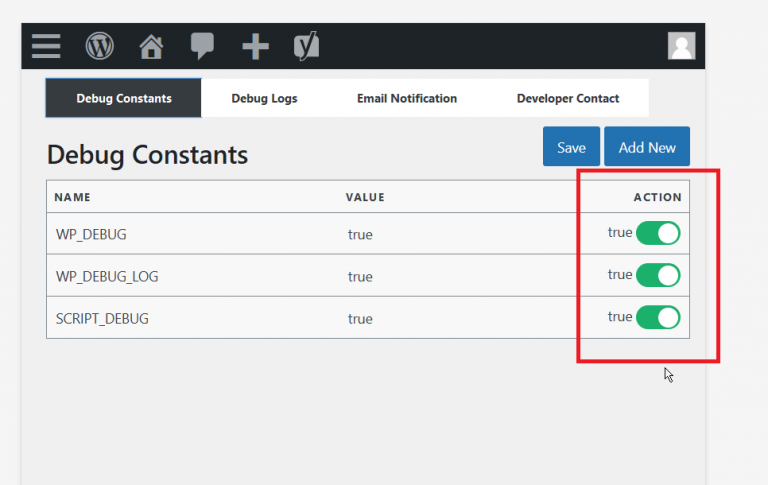Viewport: 768px width, 485px height.
Task: Click the true value for SCRIPT_DEBUG
Action: point(360,319)
